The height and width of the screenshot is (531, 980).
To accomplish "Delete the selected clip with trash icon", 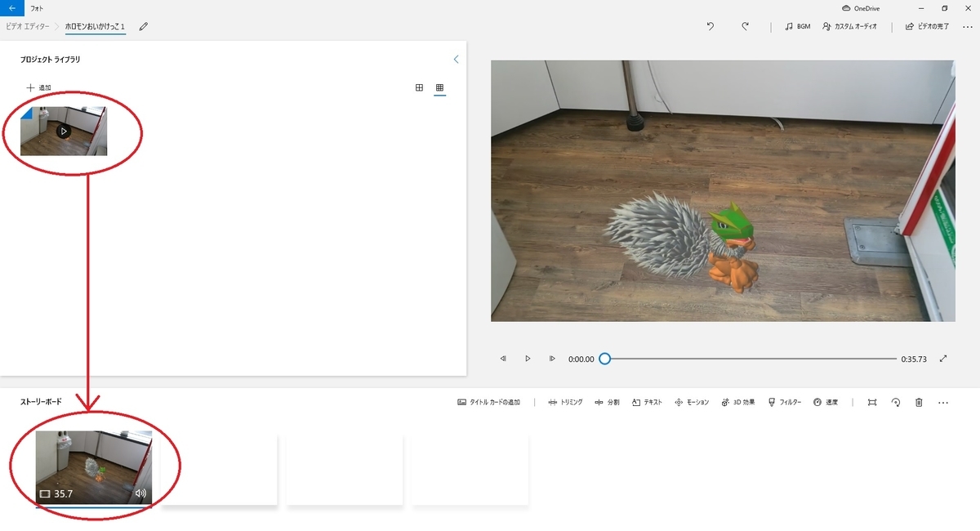I will (x=919, y=403).
